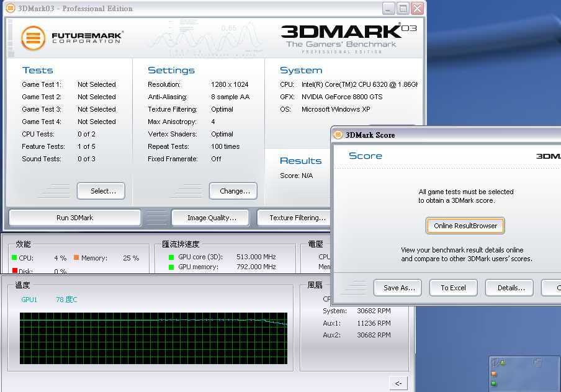Click the Tests section heading
The image size is (561, 392).
click(x=38, y=70)
